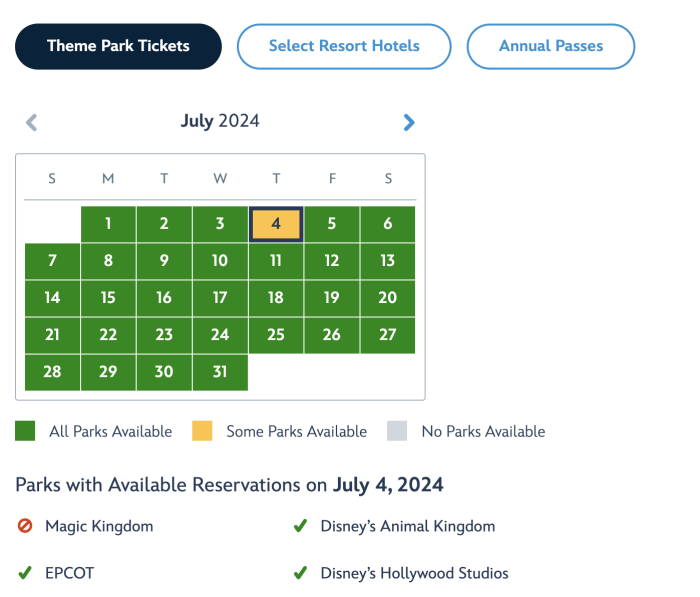700x597 pixels.
Task: Switch to Select Resort Hotels tab
Action: [344, 46]
